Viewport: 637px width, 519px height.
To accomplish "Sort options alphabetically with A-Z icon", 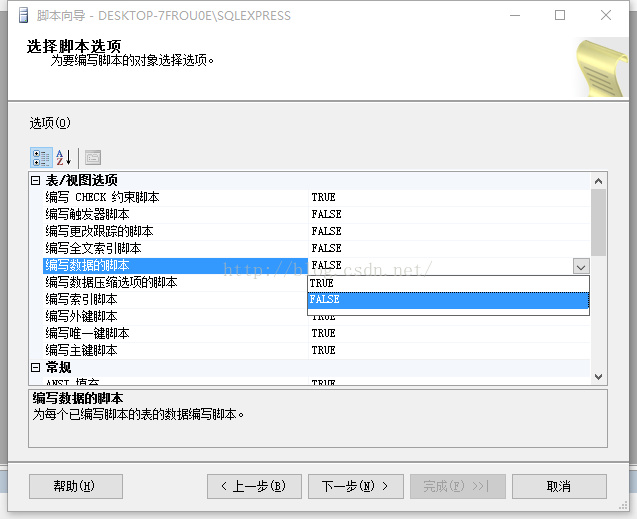I will (64, 158).
